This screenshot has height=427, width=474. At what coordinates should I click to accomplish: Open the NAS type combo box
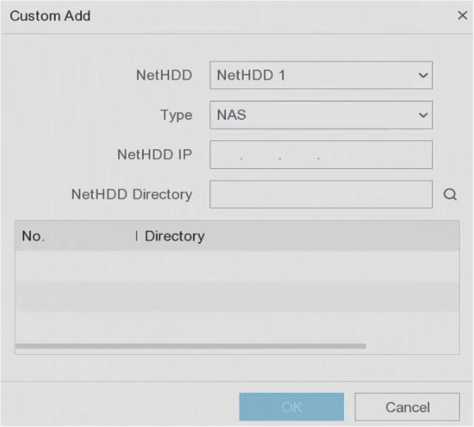321,115
